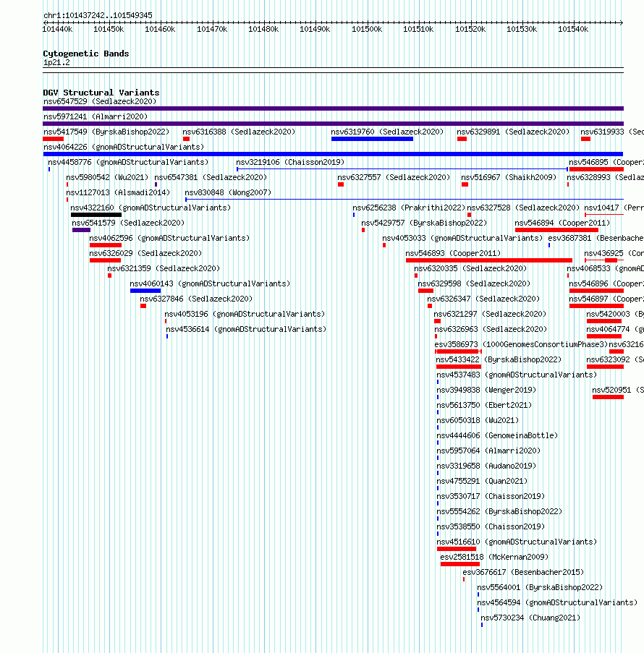The width and height of the screenshot is (644, 653).
Task: Open nsv5429757 (ByrskaBishop2022) variant
Action: (x=424, y=223)
